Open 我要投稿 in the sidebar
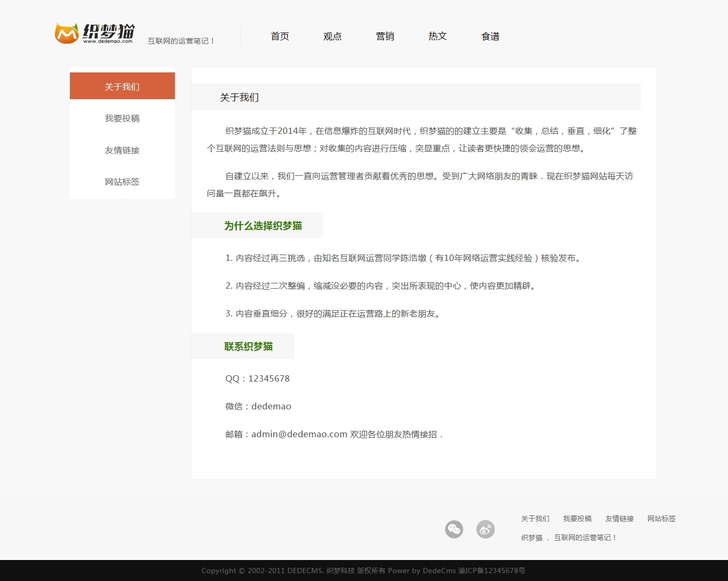 pos(122,119)
